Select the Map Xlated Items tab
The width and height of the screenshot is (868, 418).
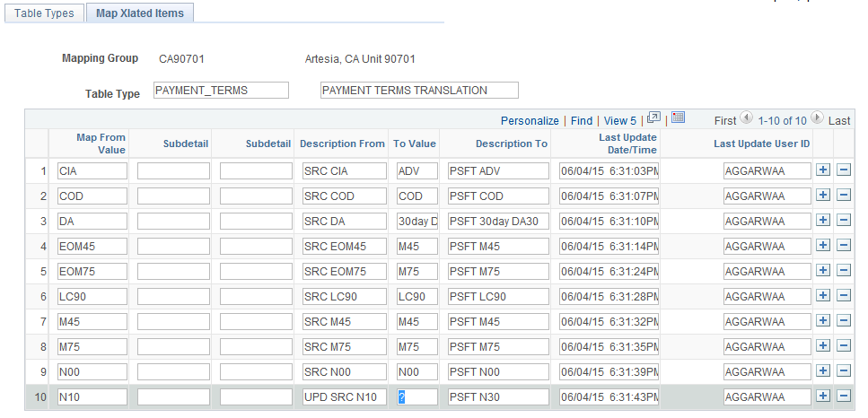(140, 13)
